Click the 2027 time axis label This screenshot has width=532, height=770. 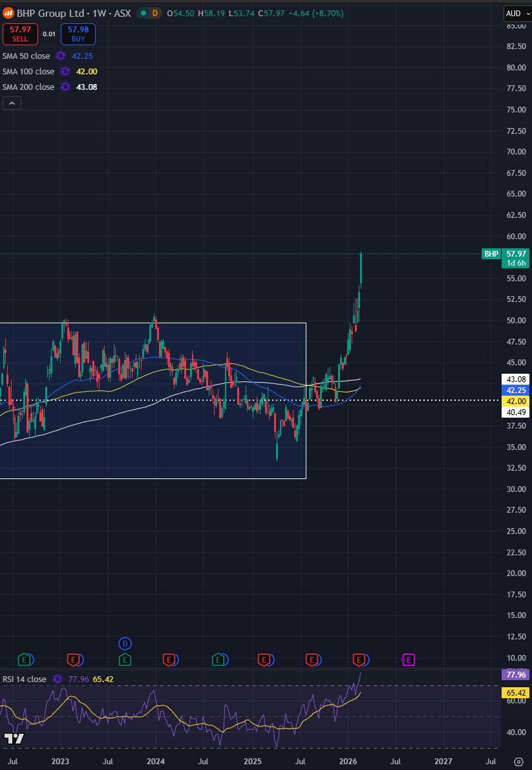tap(443, 761)
